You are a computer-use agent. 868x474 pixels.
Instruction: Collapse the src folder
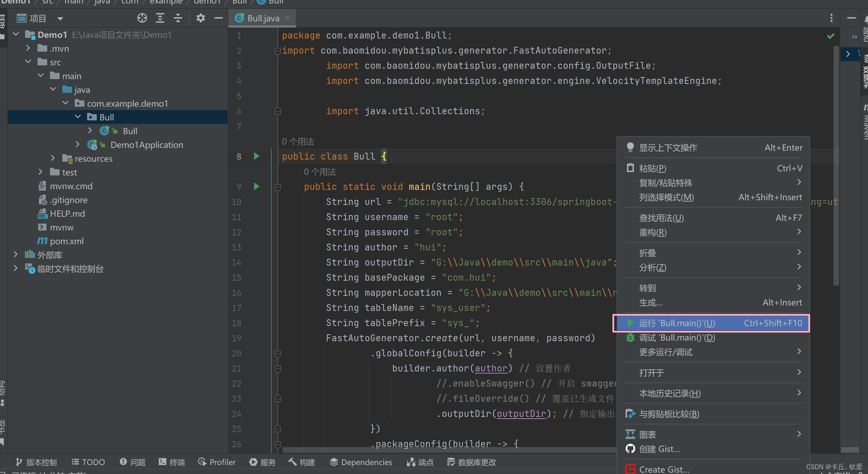(x=28, y=62)
